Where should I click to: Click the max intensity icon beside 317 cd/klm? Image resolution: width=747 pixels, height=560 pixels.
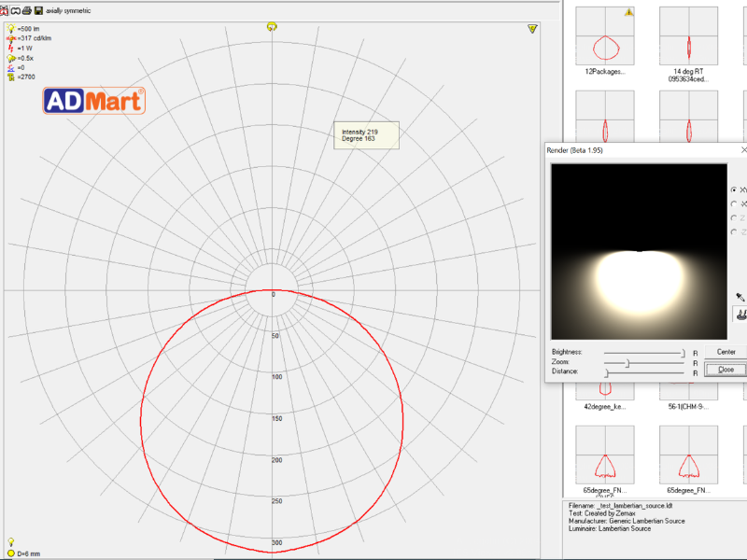coord(10,38)
